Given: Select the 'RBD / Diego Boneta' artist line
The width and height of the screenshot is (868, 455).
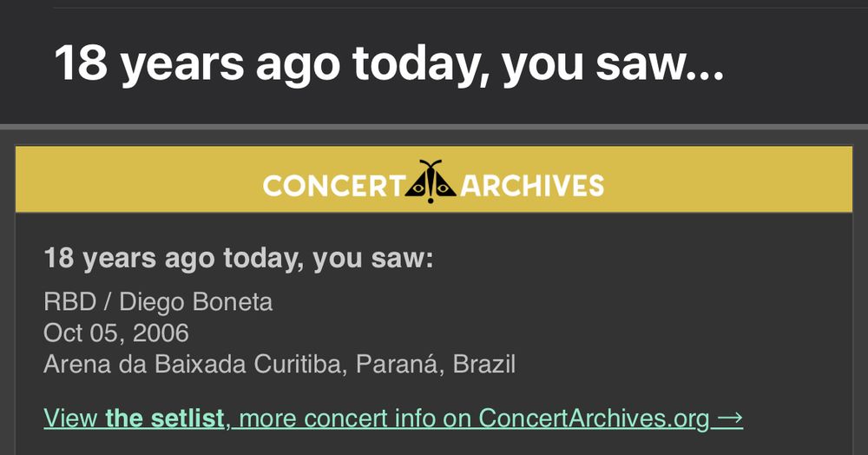Looking at the screenshot, I should (x=158, y=302).
